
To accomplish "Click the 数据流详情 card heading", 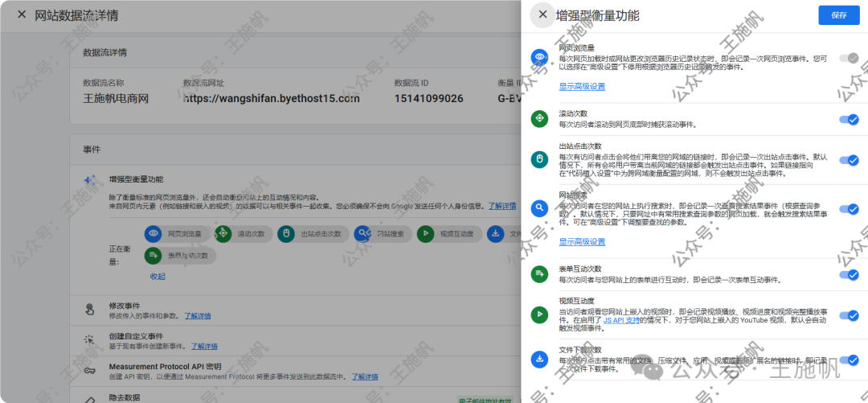I will pos(104,53).
